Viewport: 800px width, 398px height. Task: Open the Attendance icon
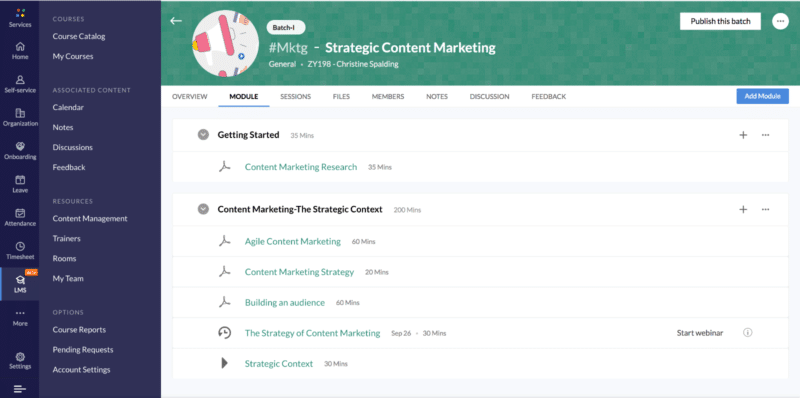coord(20,213)
